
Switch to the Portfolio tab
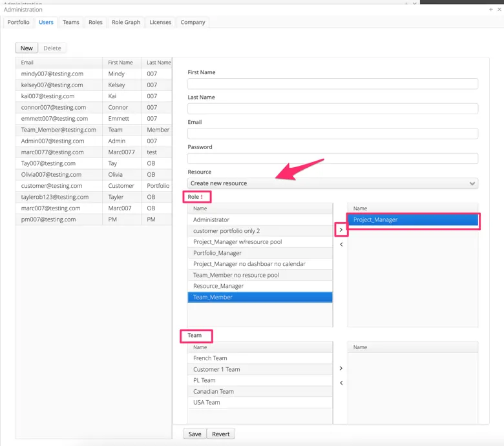18,22
